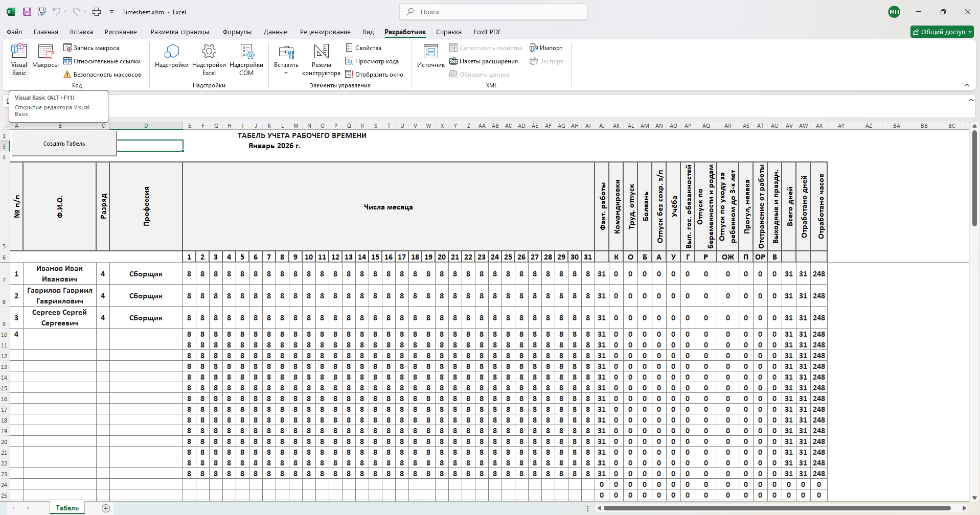Click XML Import (Импорт)

point(546,48)
